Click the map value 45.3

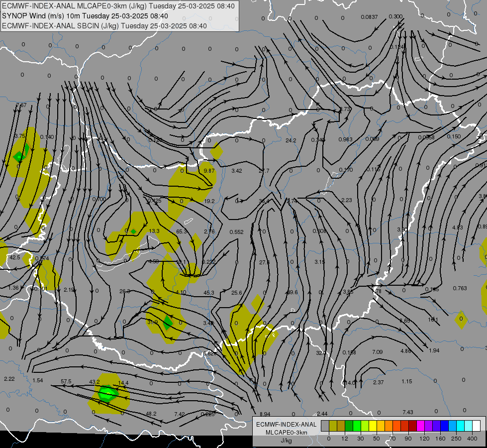click(x=209, y=293)
